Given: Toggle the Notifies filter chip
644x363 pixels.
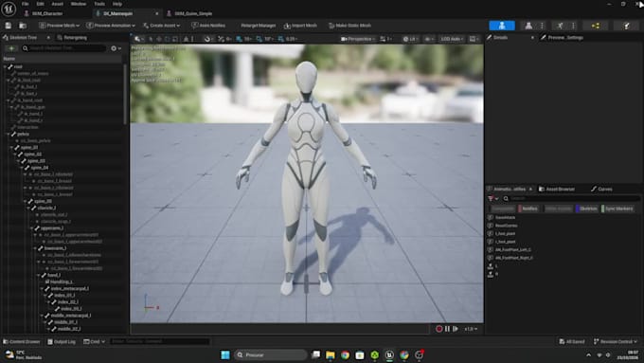Looking at the screenshot, I should pyautogui.click(x=528, y=209).
